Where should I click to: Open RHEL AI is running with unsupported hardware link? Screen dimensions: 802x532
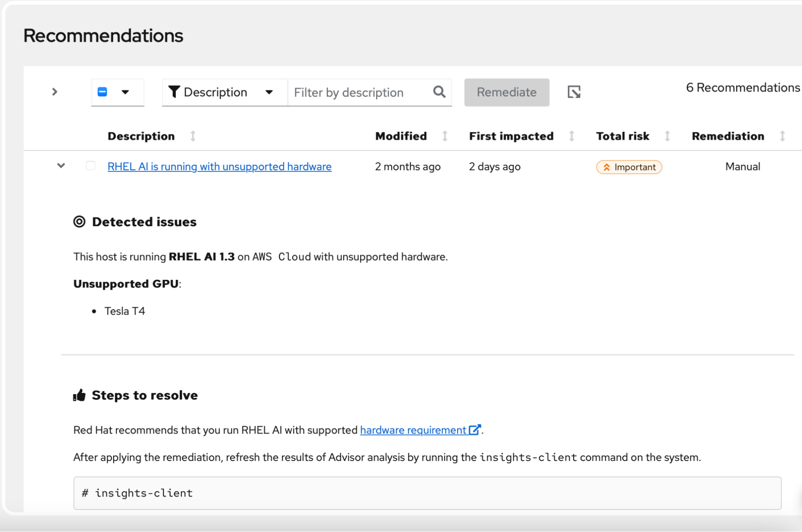click(x=219, y=166)
